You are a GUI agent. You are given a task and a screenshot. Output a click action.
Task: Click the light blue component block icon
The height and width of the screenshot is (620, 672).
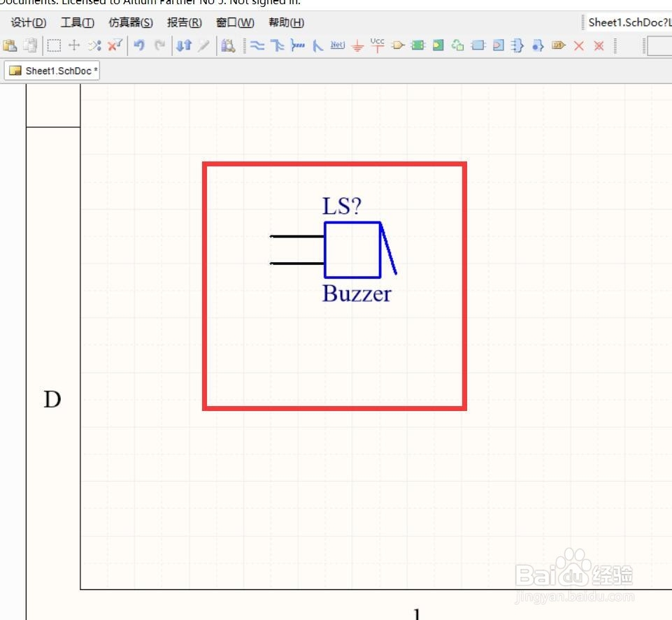(478, 45)
